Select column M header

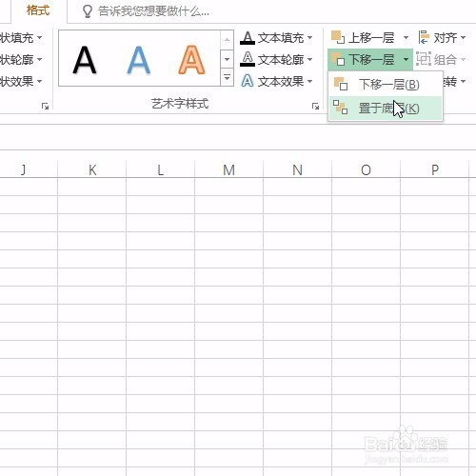(x=229, y=169)
